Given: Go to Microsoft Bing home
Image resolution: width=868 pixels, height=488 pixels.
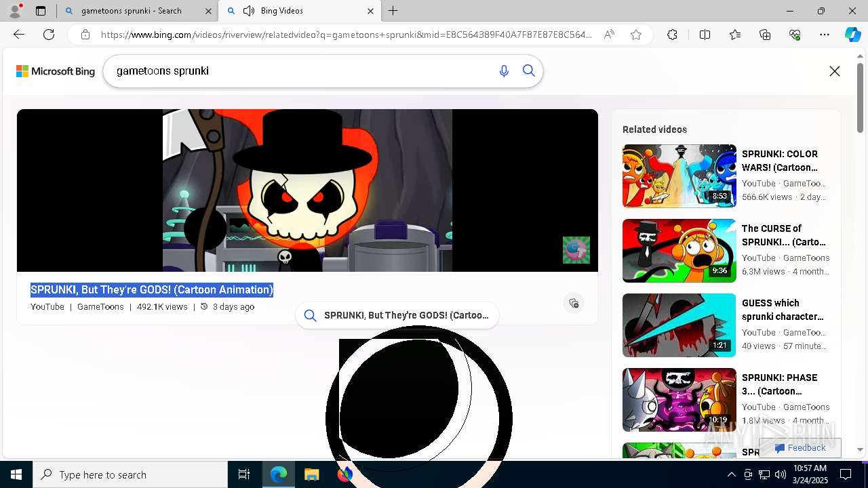Looking at the screenshot, I should click(x=56, y=71).
